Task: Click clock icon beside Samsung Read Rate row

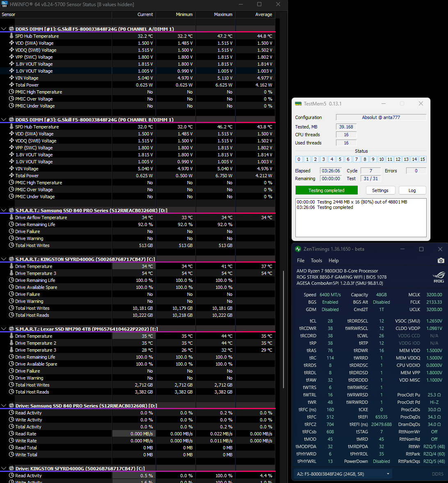Action: [11, 434]
